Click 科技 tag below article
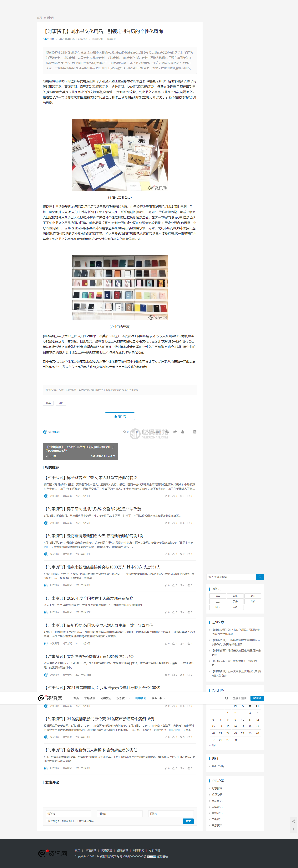This screenshot has height=868, width=298. (x=61, y=403)
